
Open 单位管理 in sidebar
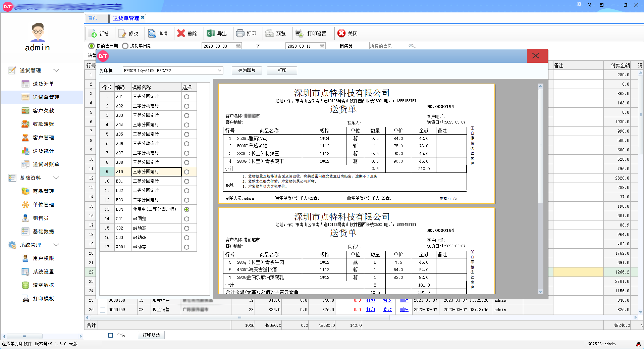click(x=43, y=205)
